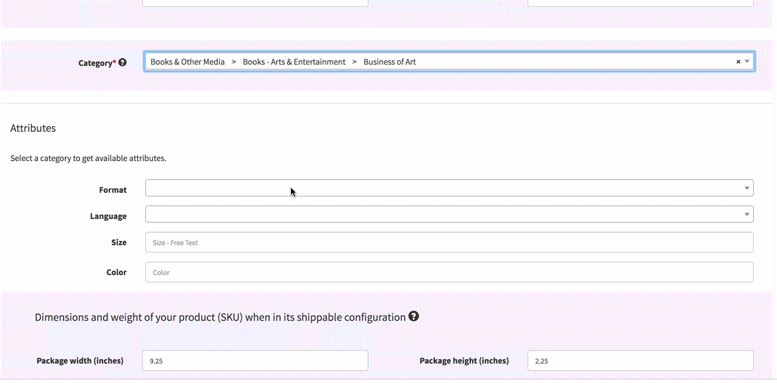Click the shippable configuration help icon

tap(414, 316)
